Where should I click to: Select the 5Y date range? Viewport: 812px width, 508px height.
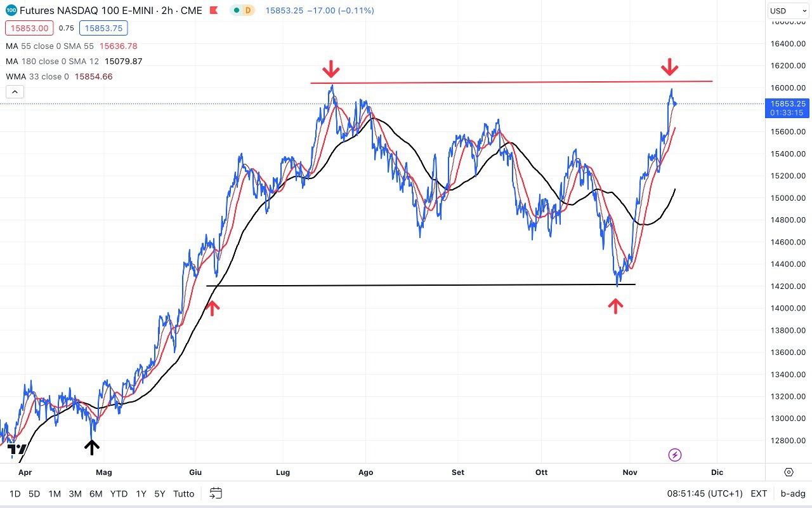pos(160,493)
